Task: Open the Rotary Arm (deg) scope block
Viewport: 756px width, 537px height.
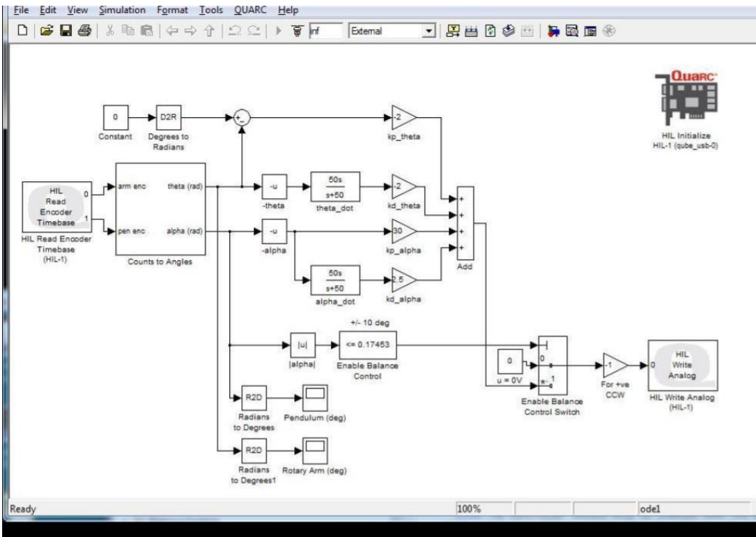Action: (315, 450)
